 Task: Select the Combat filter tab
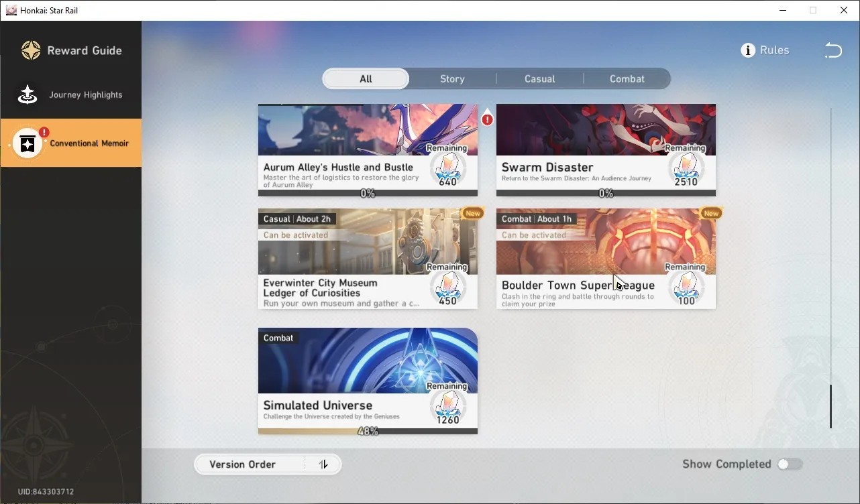click(x=627, y=78)
